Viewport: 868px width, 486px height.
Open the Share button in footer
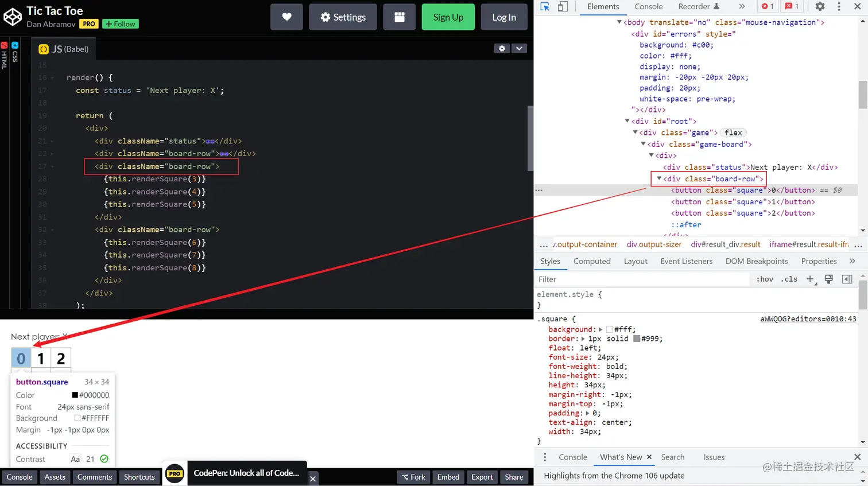[514, 477]
